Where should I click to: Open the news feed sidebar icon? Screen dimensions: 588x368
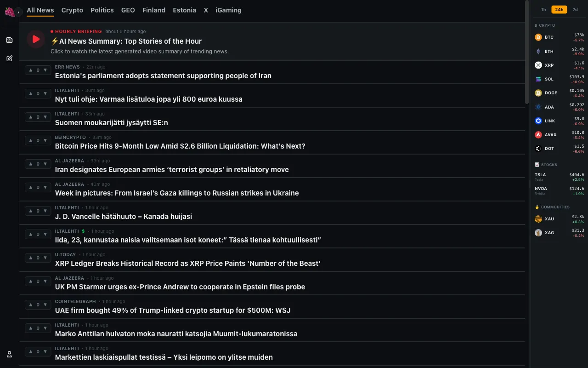(9, 40)
